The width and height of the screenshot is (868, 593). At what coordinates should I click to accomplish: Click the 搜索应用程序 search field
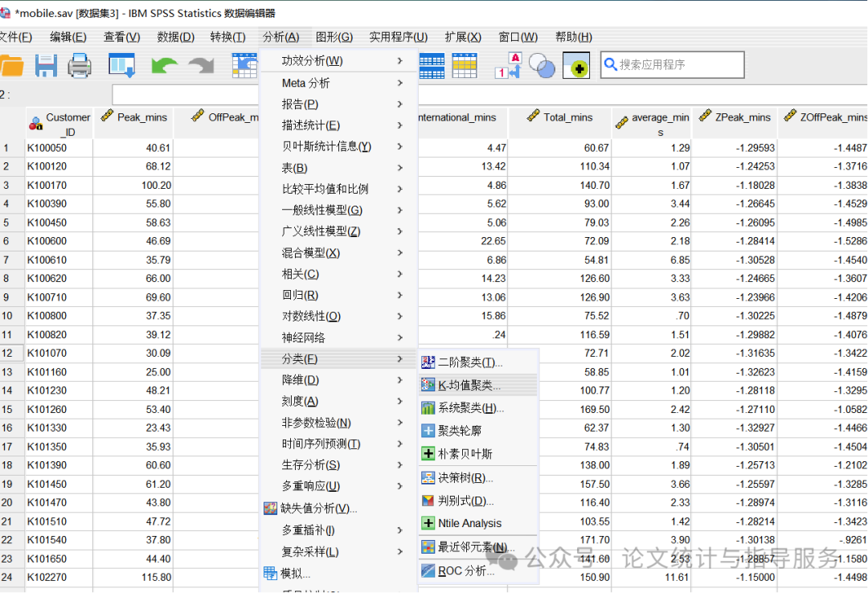(x=672, y=65)
